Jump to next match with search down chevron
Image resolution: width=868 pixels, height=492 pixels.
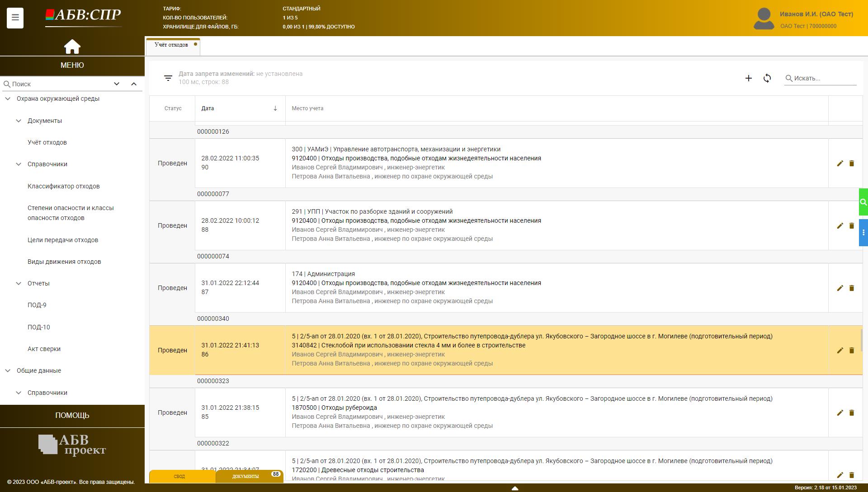point(117,84)
